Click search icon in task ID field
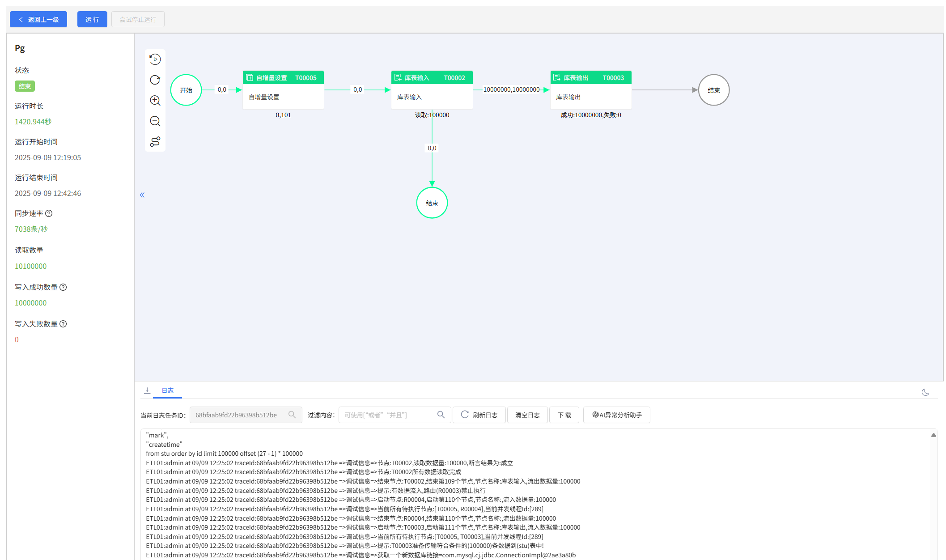Viewport: 946px width, 560px height. coord(292,415)
